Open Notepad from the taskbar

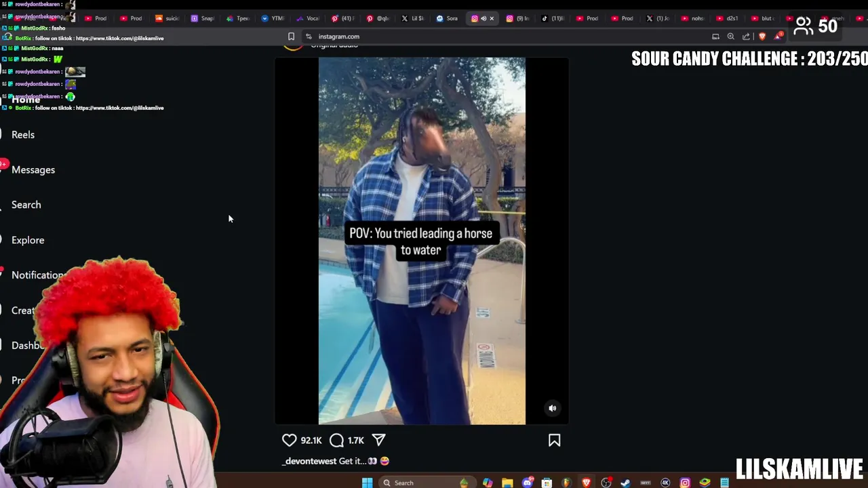724,483
